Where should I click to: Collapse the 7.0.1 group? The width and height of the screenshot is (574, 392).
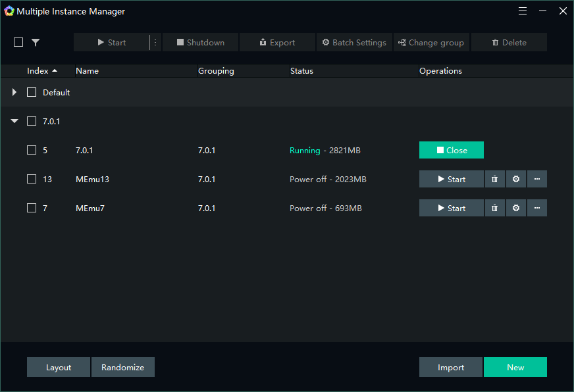[14, 121]
